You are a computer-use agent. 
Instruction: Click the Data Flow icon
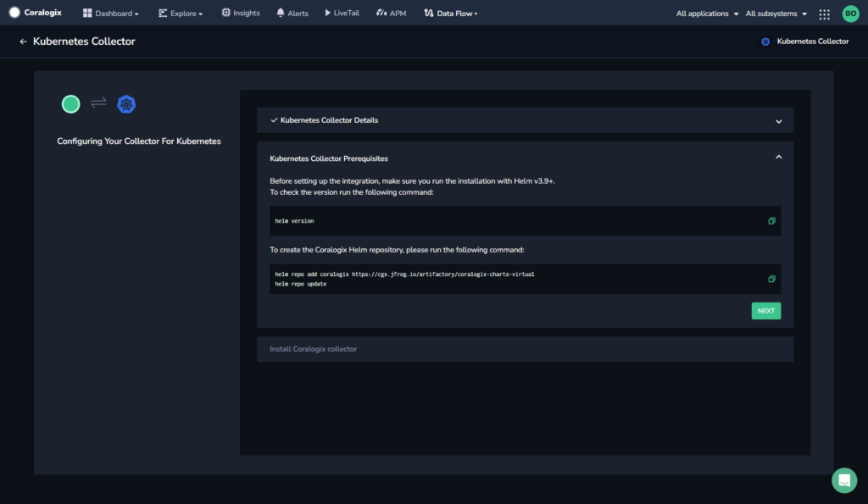click(428, 13)
